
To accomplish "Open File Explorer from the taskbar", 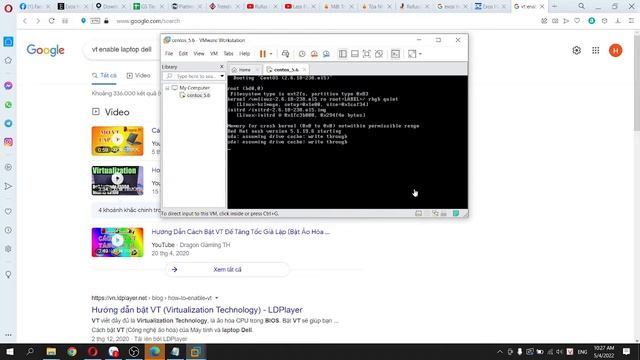I will (x=51, y=351).
